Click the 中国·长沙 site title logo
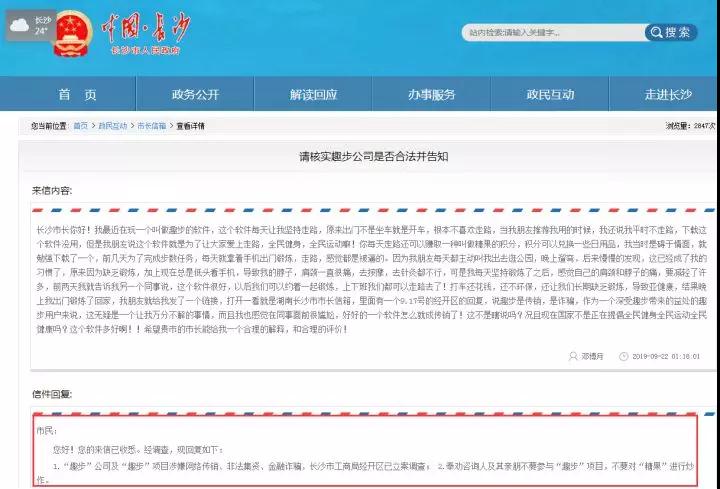720x489 pixels. tap(146, 27)
